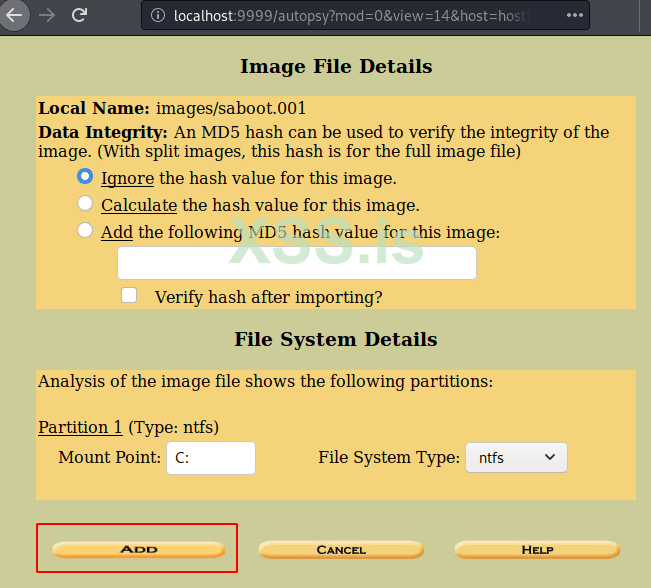Click the Image File Details heading

(336, 66)
